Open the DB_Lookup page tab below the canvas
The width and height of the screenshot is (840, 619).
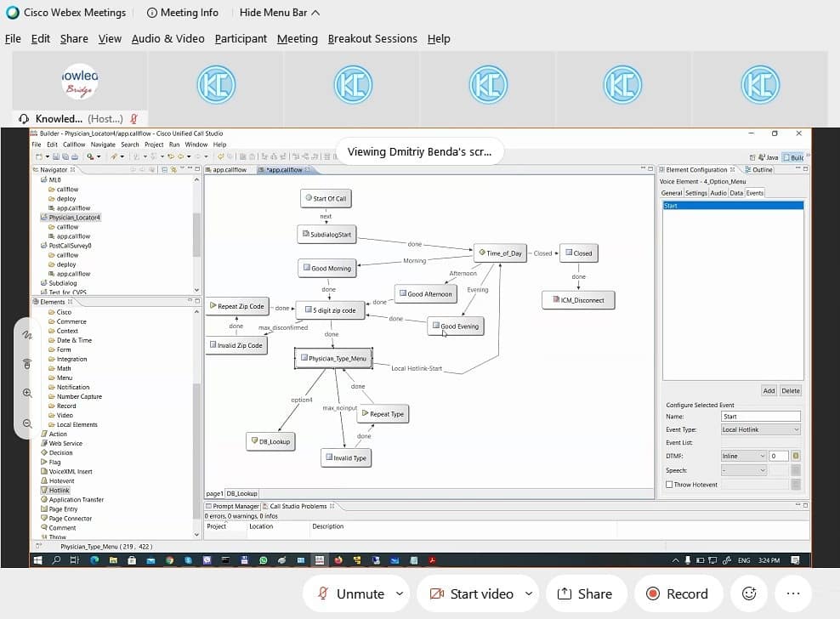241,494
